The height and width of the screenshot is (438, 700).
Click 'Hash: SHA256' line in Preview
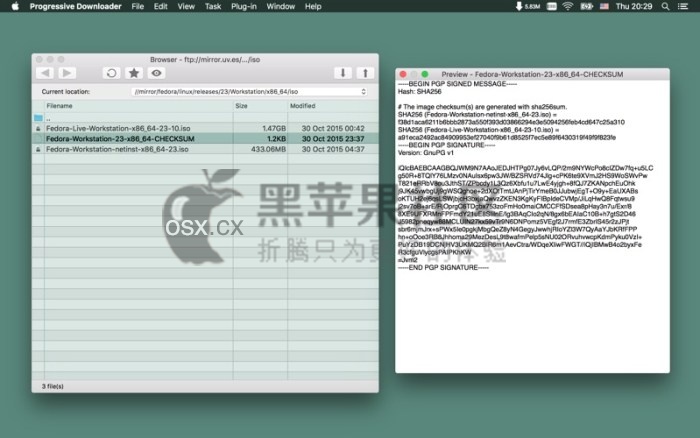pos(420,92)
